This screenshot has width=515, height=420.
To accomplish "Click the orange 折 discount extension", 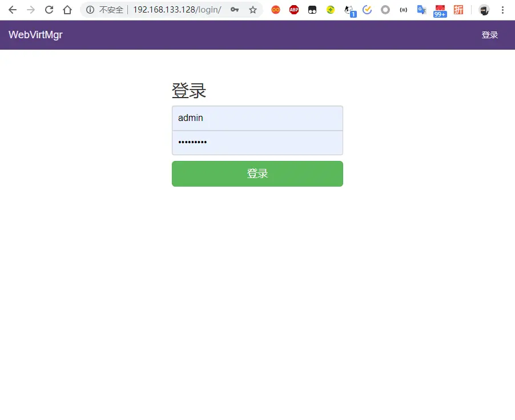I will (x=458, y=10).
